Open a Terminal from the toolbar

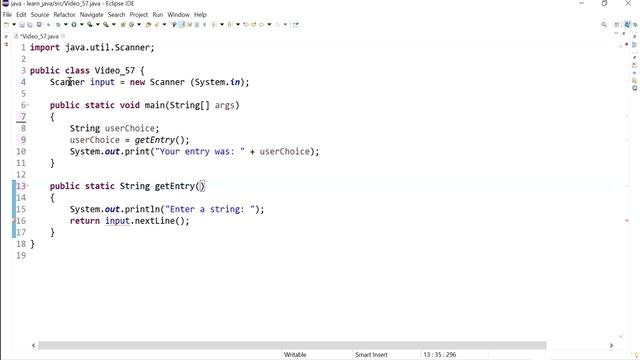pos(39,24)
